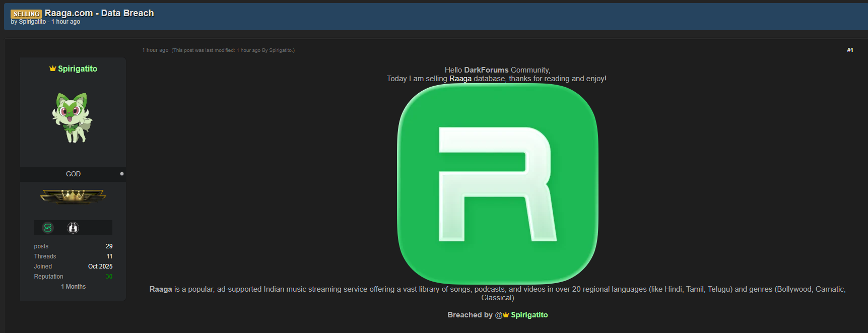The width and height of the screenshot is (868, 333).
Task: Click the Spirigatito mention after Breached by
Action: pos(529,315)
